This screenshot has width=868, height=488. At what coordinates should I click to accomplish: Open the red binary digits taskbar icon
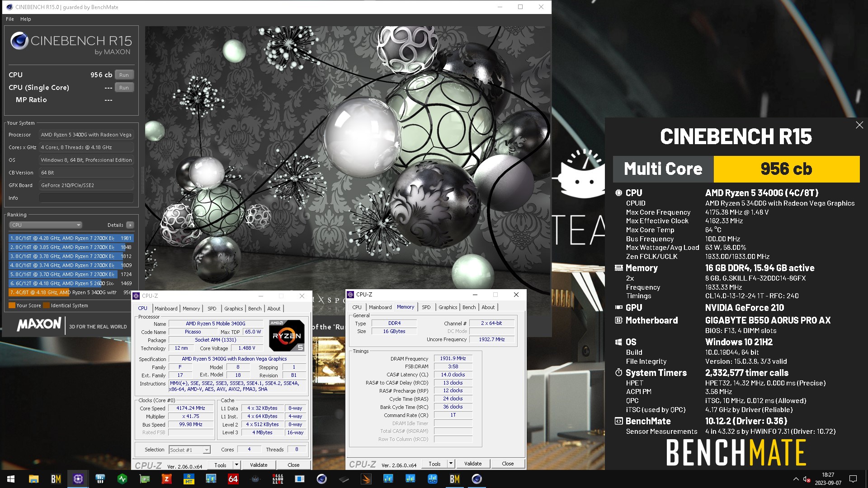coord(278,479)
